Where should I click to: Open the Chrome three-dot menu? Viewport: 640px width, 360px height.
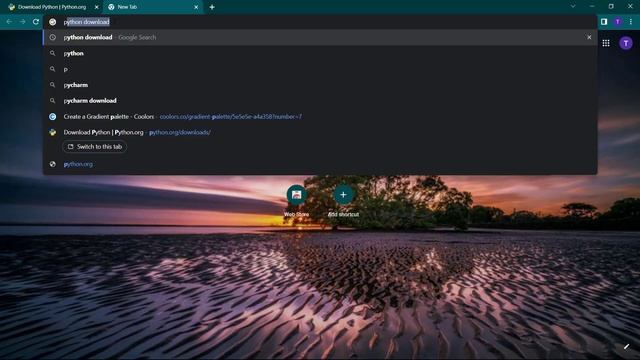(631, 22)
